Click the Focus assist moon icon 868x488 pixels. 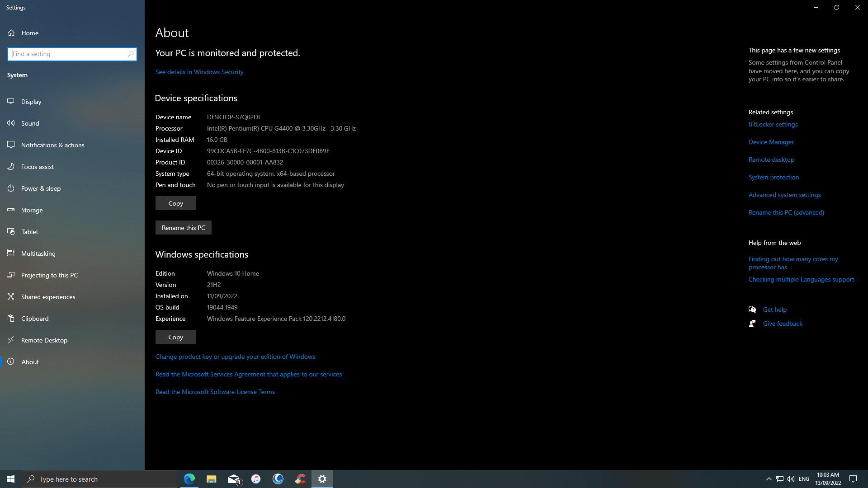pyautogui.click(x=11, y=166)
